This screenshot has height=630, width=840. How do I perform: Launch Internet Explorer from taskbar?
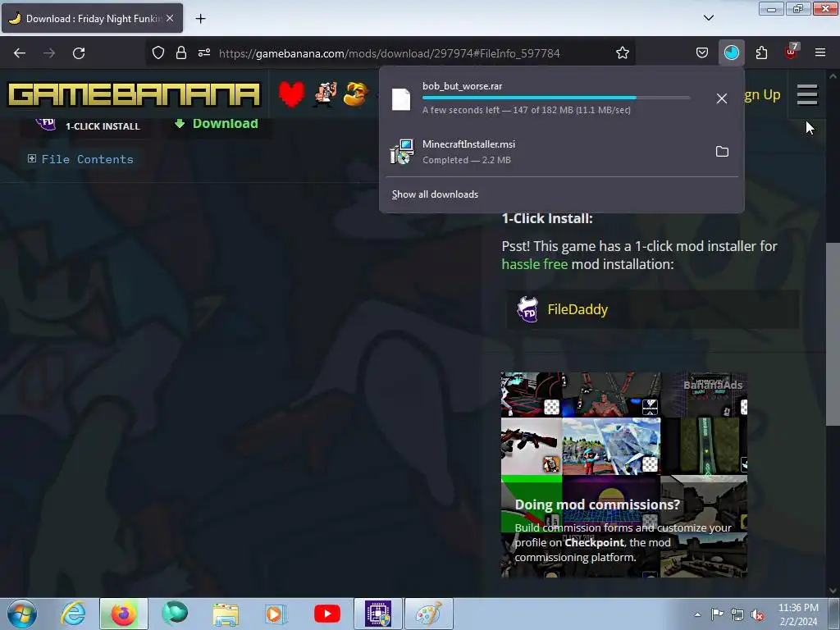click(x=73, y=614)
